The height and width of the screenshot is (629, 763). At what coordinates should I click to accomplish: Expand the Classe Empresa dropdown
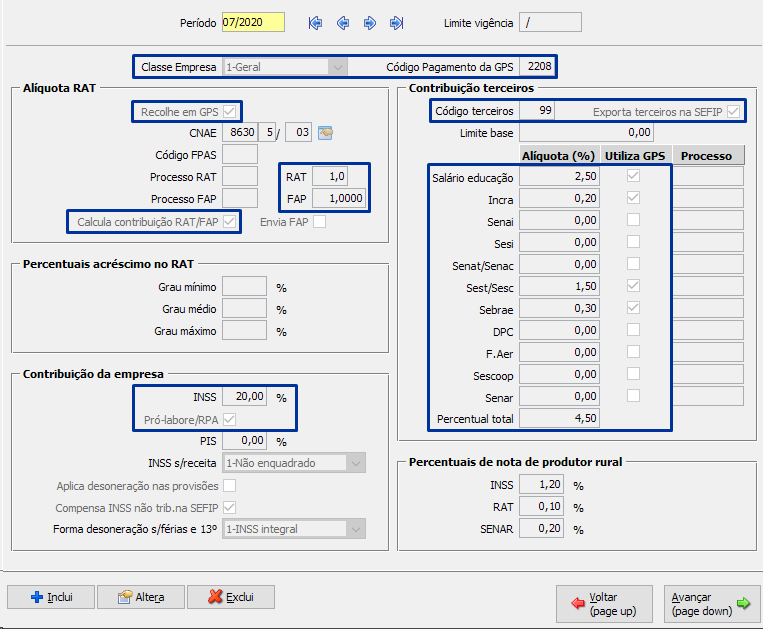(338, 67)
